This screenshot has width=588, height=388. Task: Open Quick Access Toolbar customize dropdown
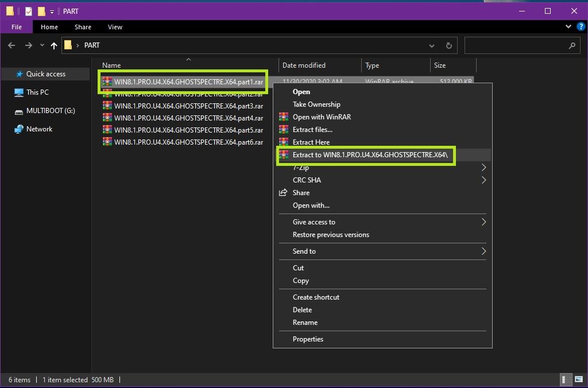(52, 12)
